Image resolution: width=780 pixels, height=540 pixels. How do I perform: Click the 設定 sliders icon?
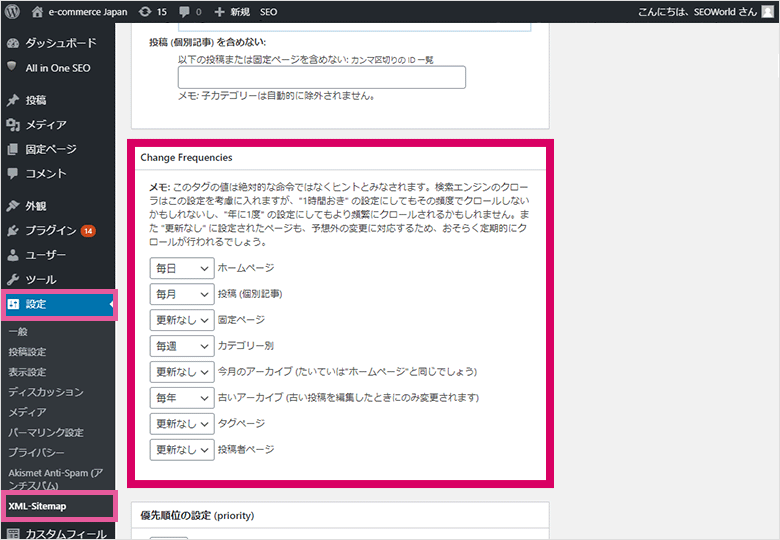click(13, 304)
